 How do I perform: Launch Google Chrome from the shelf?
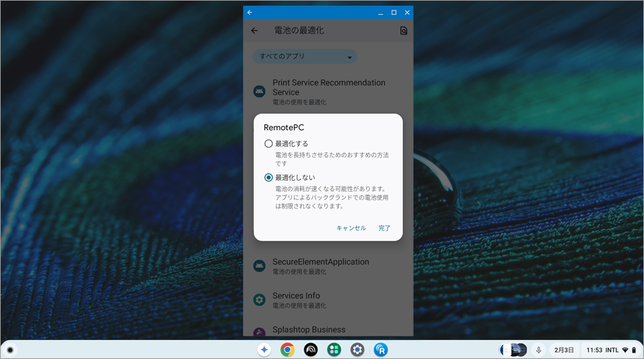pos(287,350)
